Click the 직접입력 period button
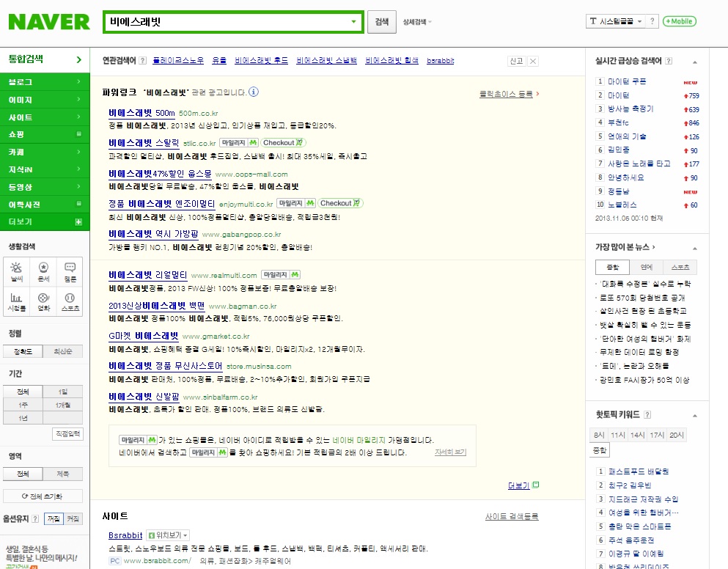Viewport: 728px width, 569px height. point(67,434)
